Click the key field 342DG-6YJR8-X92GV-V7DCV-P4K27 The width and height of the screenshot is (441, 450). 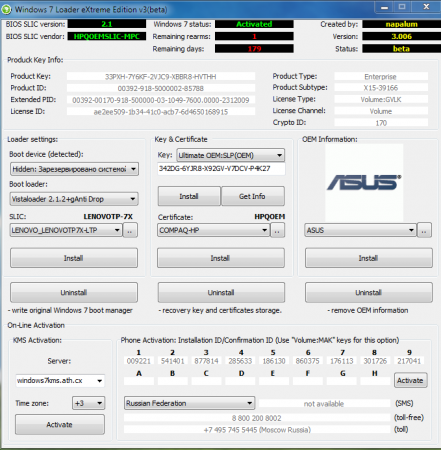pyautogui.click(x=221, y=169)
